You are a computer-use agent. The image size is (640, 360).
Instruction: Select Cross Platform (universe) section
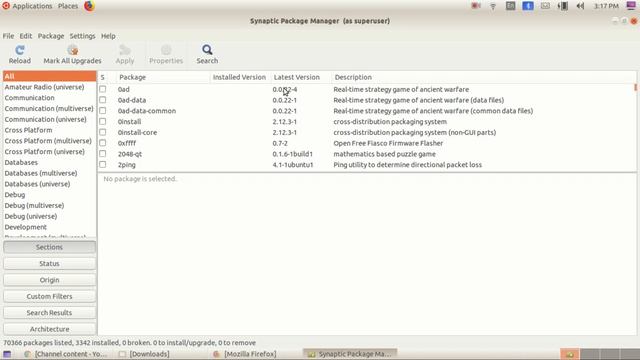[44, 151]
